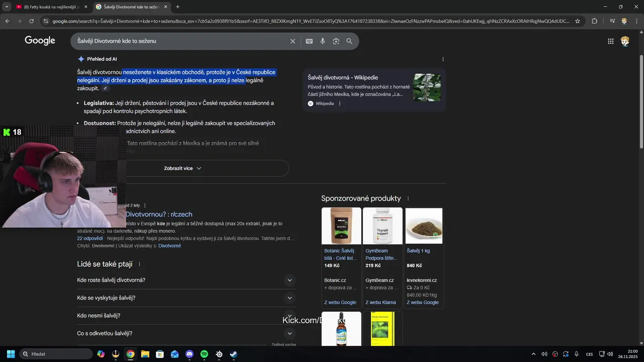Open Chrome media control icon
The width and height of the screenshot is (644, 362).
pos(612,21)
